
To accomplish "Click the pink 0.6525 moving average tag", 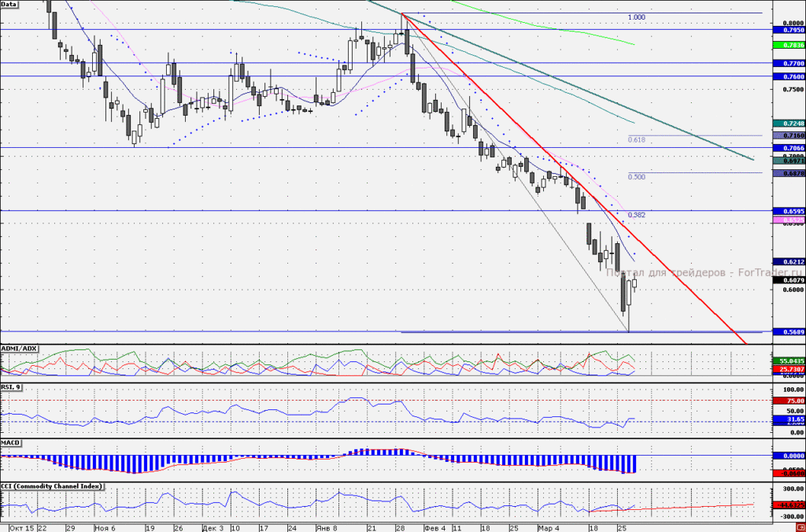I will point(789,220).
